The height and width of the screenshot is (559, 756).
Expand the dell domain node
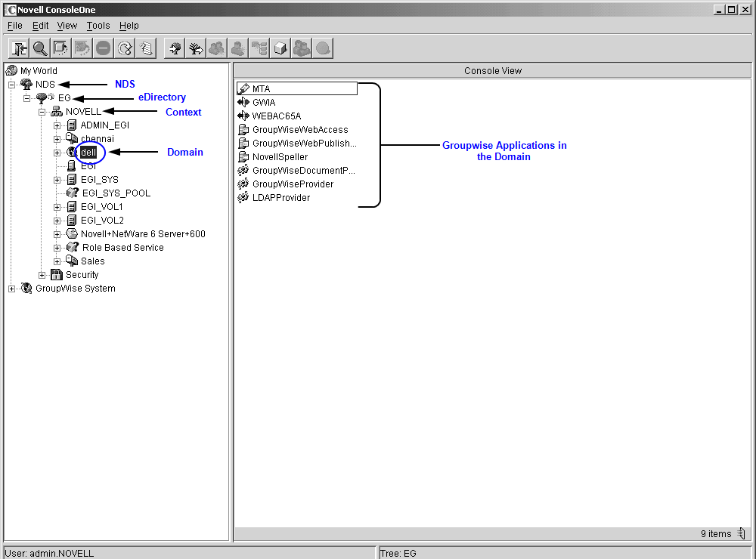click(57, 153)
